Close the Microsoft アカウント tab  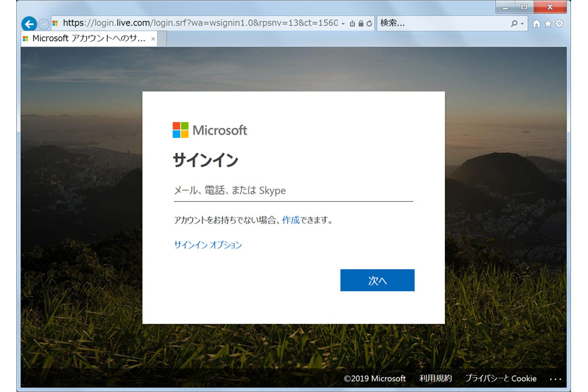point(153,39)
